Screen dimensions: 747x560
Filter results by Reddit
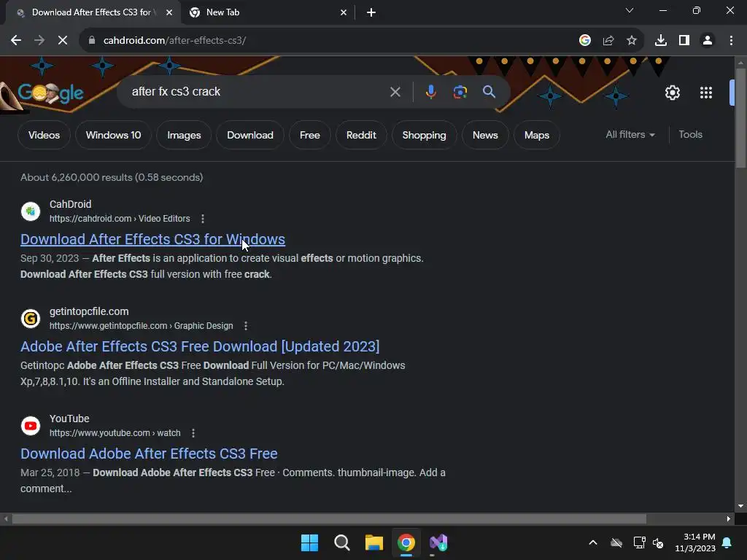361,135
